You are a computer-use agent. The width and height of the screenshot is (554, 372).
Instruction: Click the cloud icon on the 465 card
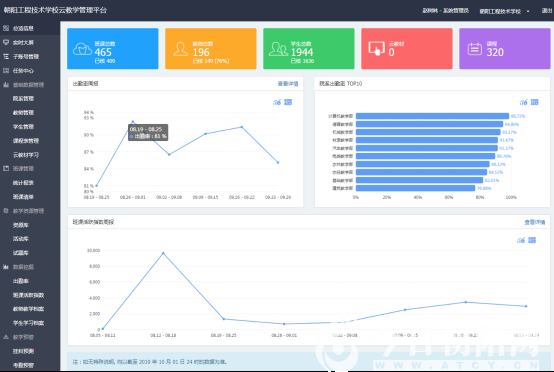point(82,49)
